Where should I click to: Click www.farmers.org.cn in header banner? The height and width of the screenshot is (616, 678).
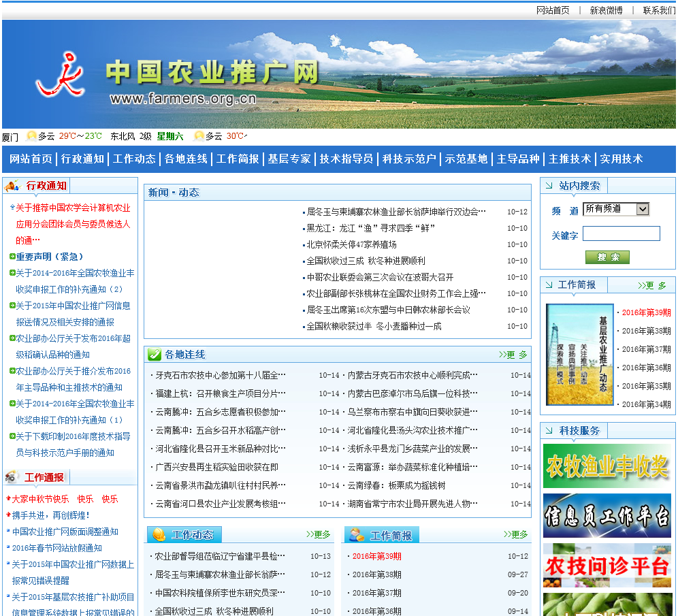183,99
